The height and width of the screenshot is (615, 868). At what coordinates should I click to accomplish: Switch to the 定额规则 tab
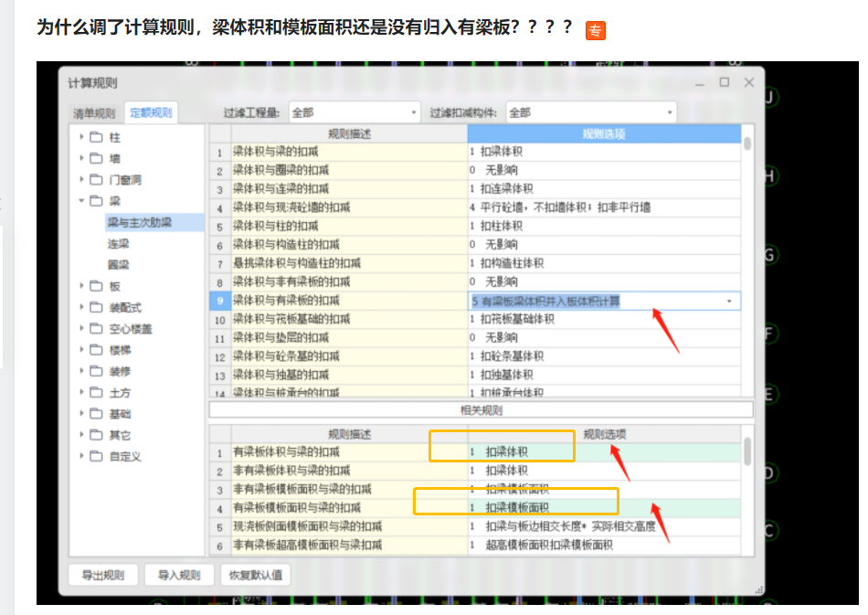[151, 113]
